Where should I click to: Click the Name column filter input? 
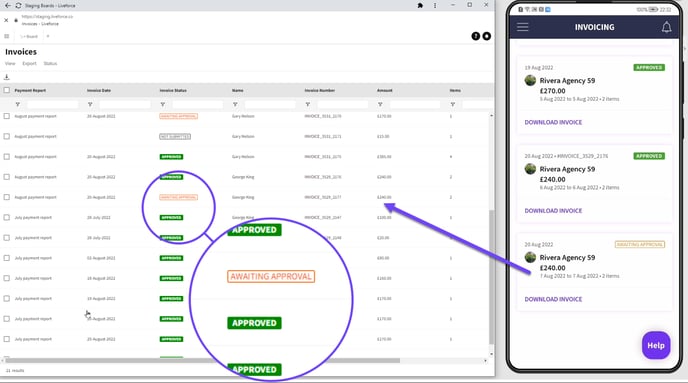[x=270, y=104]
